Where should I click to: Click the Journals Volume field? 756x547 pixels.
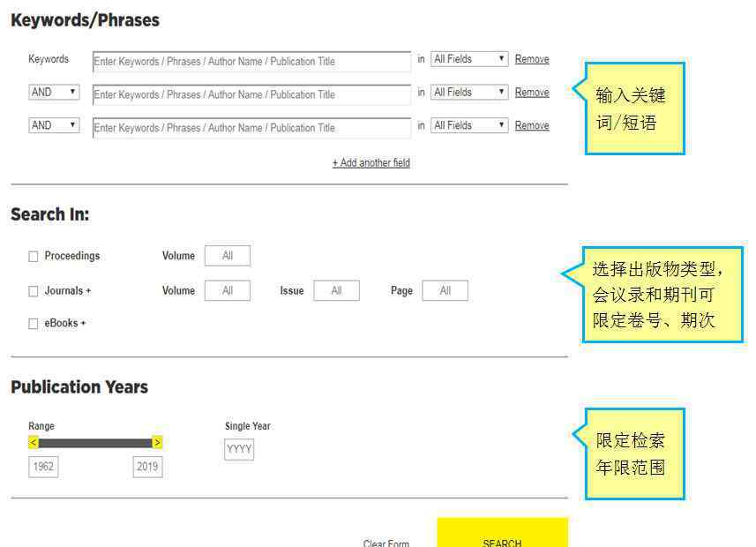(228, 290)
